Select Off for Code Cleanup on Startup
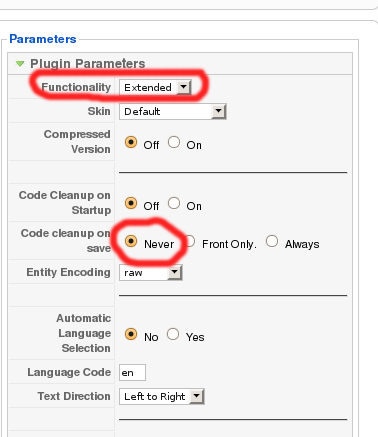This screenshot has width=378, height=437. [131, 203]
